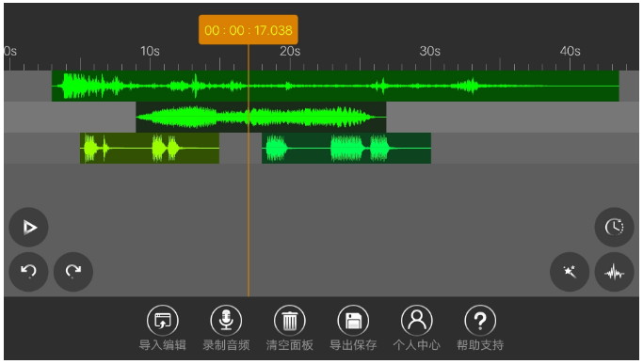Click the play button
The width and height of the screenshot is (643, 364).
coord(28,228)
